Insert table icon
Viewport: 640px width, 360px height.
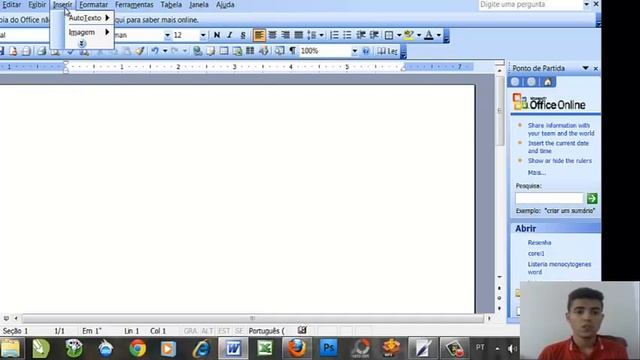(x=224, y=51)
